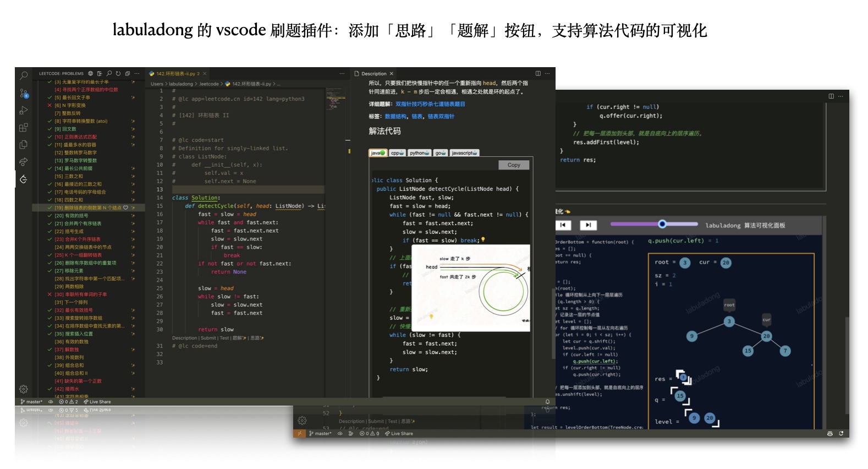Click the globe endpoint icon in Problems header
868x469 pixels.
pyautogui.click(x=91, y=73)
